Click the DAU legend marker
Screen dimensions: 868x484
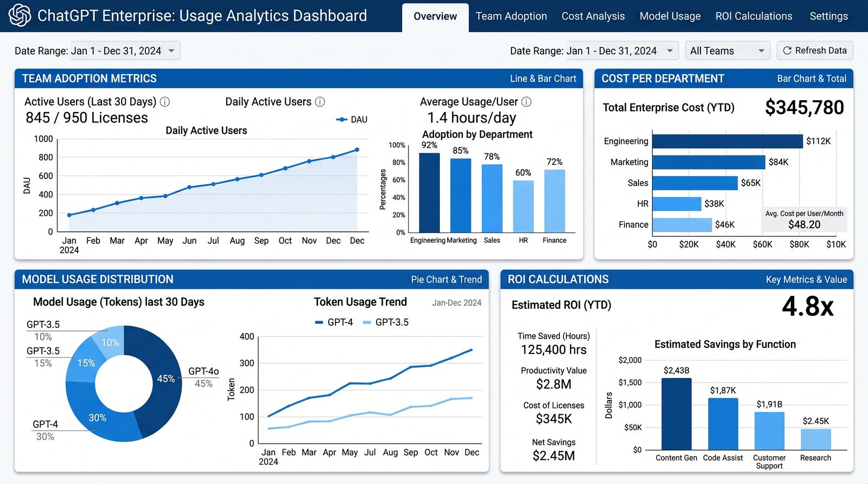pyautogui.click(x=342, y=120)
